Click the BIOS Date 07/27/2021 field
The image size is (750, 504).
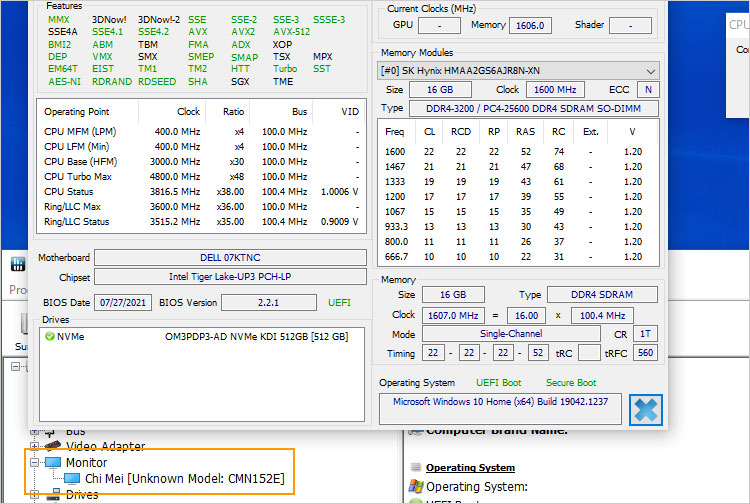click(x=123, y=302)
